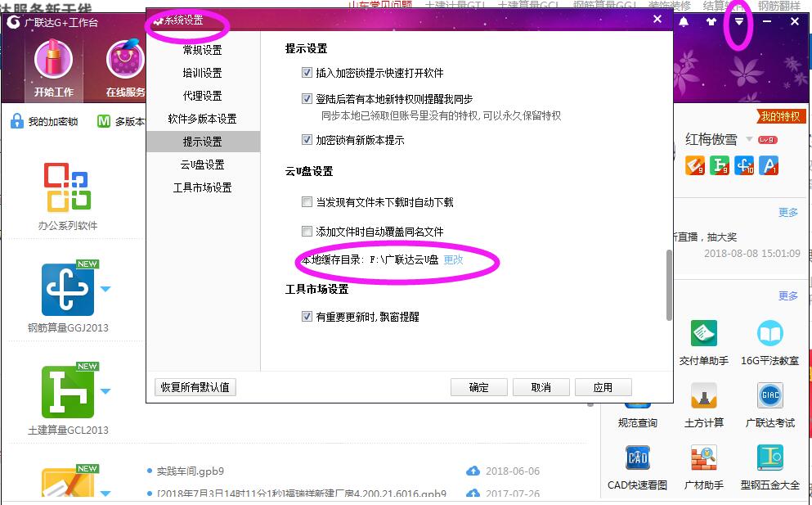The image size is (812, 505).
Task: Expand dropdown arrow beside 土建算量GCL2013
Action: 105,391
